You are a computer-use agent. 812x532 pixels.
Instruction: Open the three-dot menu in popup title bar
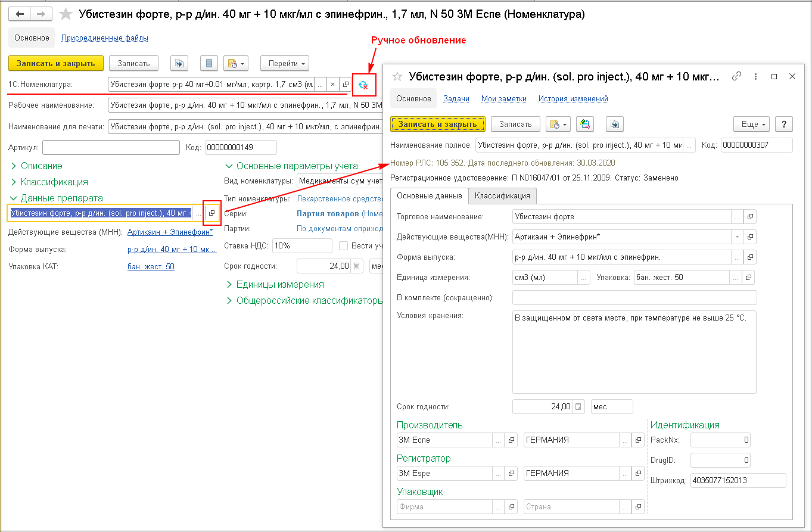pyautogui.click(x=755, y=76)
